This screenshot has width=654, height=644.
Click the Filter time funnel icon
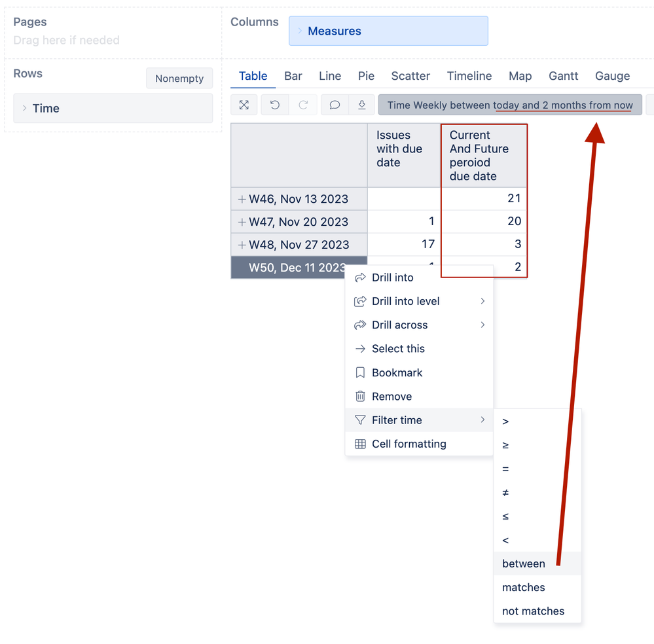tap(359, 420)
